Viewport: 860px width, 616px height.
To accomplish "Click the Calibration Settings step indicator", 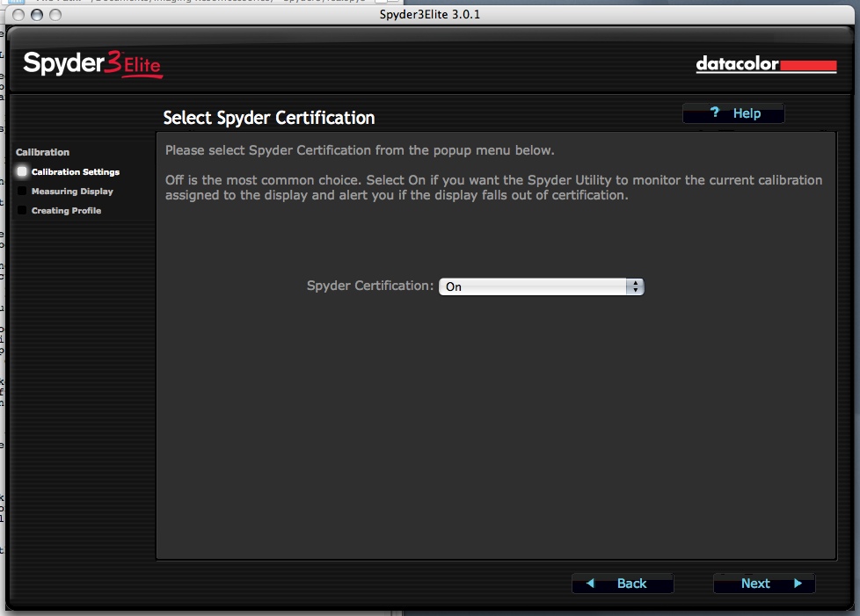I will (x=22, y=172).
